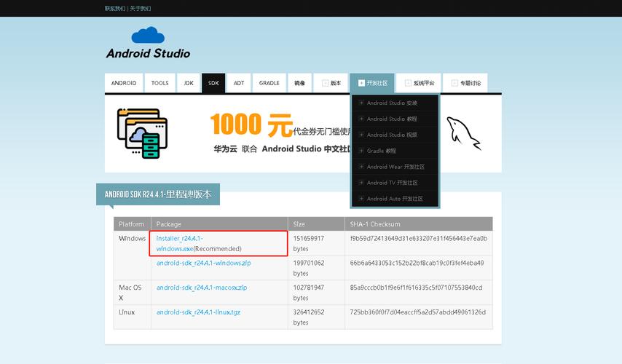The height and width of the screenshot is (364, 622).
Task: Open the 镜像 tab
Action: pos(299,83)
